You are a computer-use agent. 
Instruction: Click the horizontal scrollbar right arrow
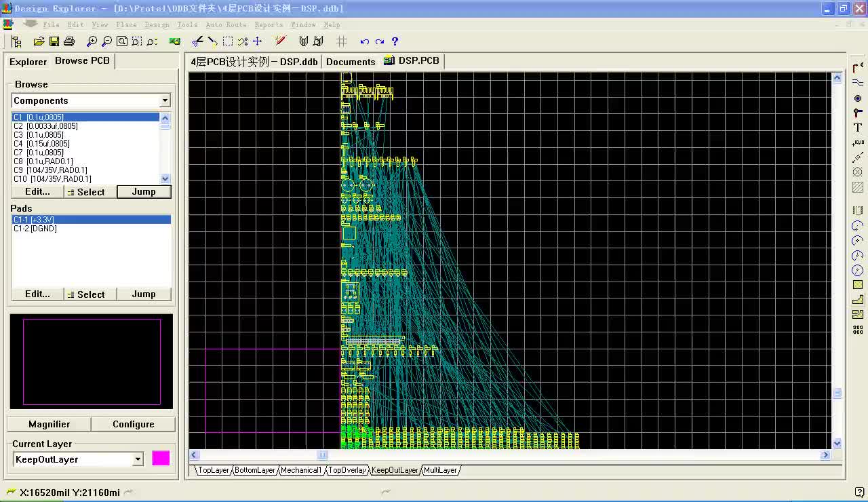click(x=826, y=455)
